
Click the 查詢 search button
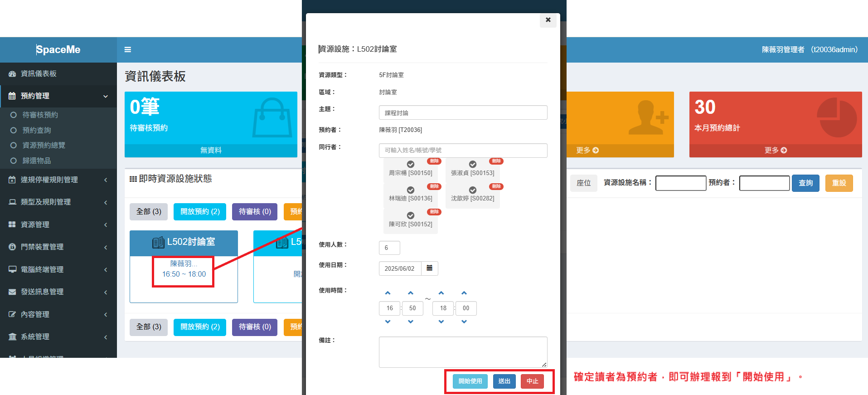click(x=805, y=183)
